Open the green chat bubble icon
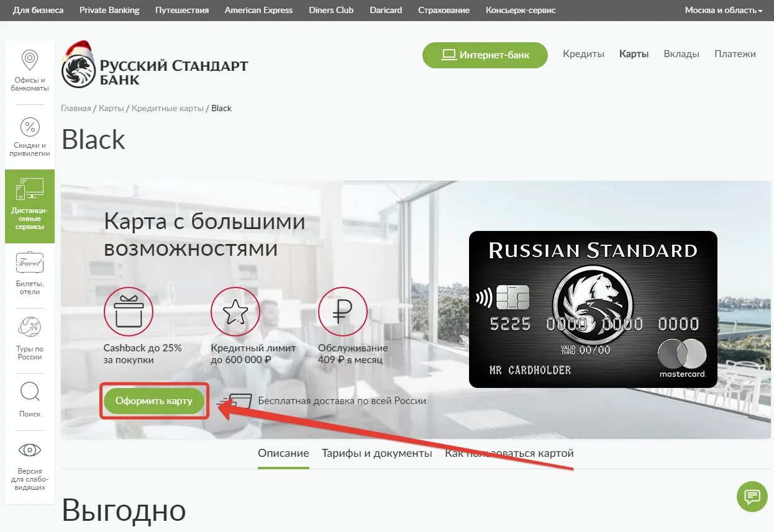This screenshot has height=532, width=774. pyautogui.click(x=752, y=497)
